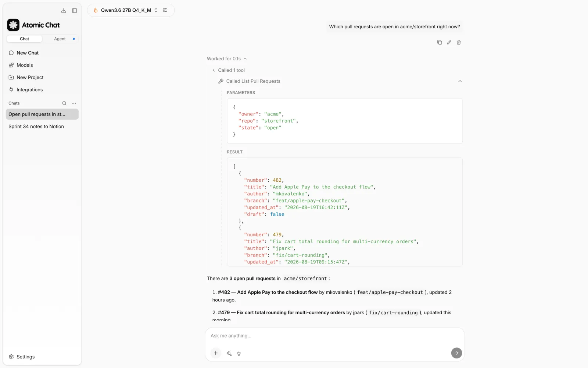588x368 pixels.
Task: Collapse the 'Called 1 tool' group
Action: click(228, 70)
